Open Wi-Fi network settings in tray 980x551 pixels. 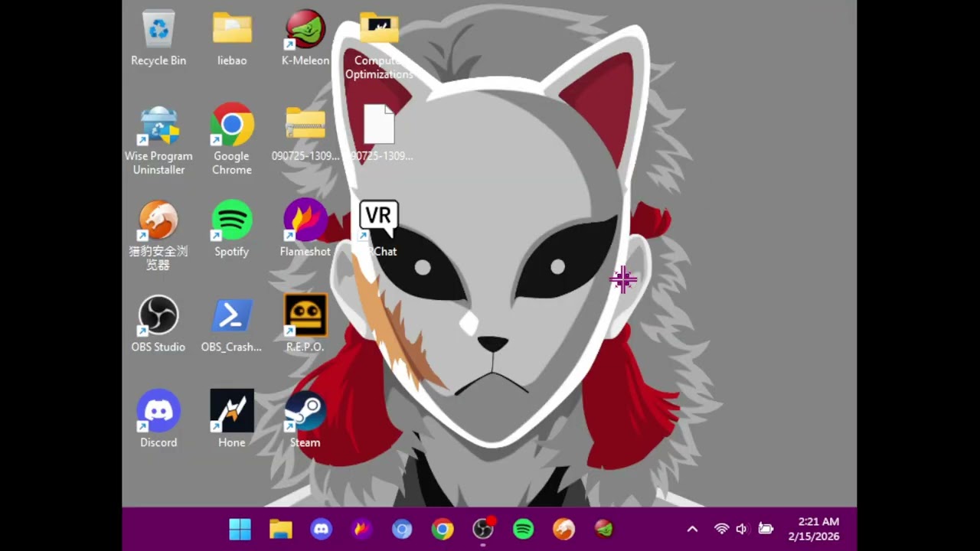click(x=721, y=529)
